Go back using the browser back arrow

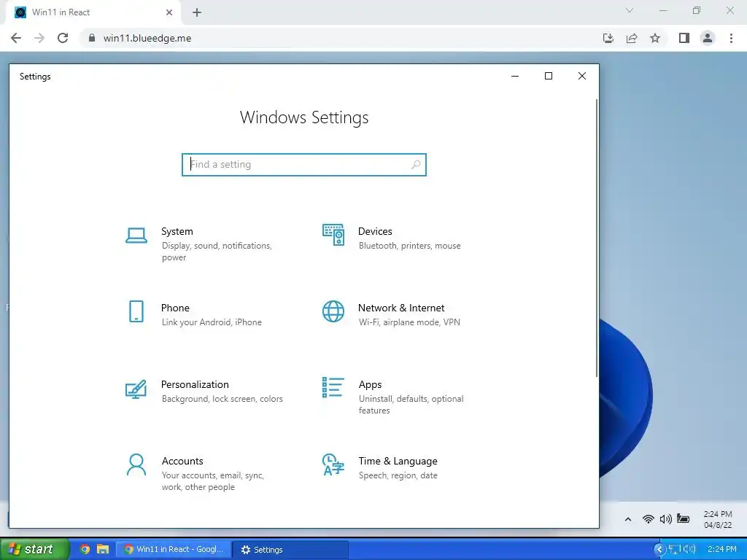tap(16, 38)
